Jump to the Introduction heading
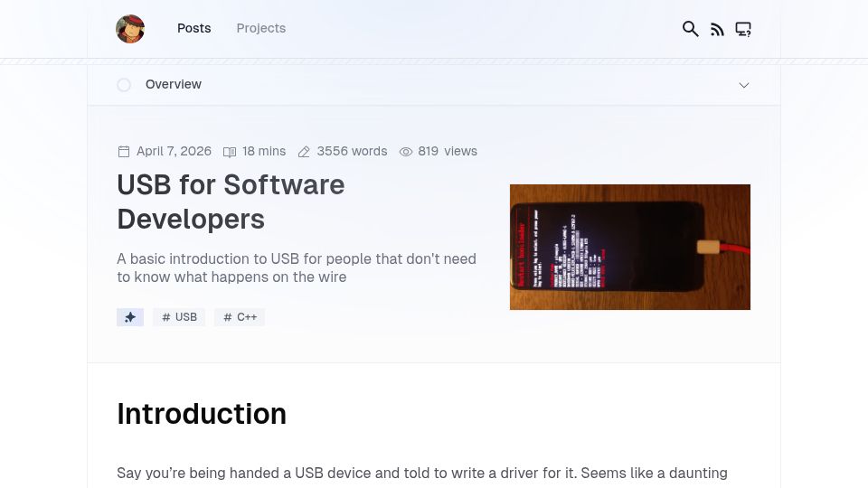868x488 pixels. click(x=202, y=414)
